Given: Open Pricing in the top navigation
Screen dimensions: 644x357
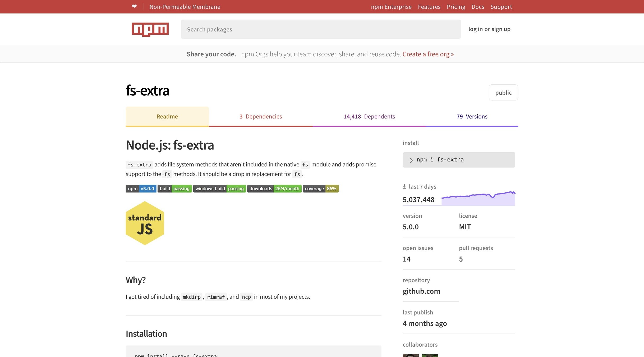Looking at the screenshot, I should [456, 7].
